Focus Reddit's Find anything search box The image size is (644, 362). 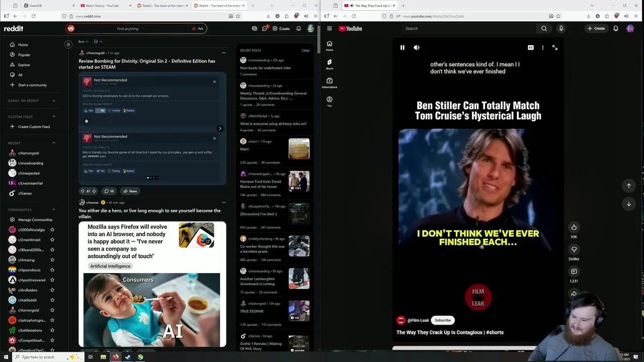[127, 29]
